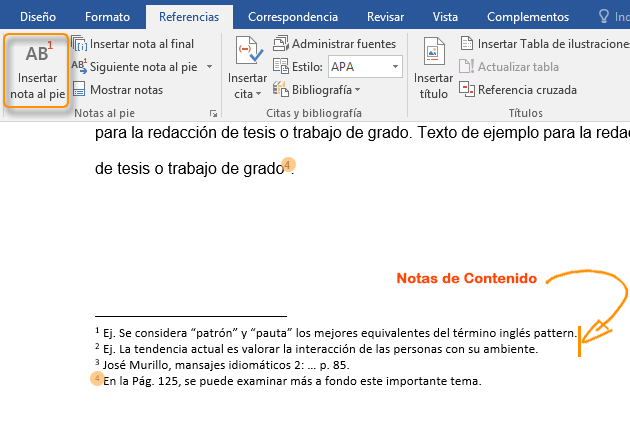This screenshot has width=630, height=425.
Task: Click Administrar fuentes icon
Action: click(281, 43)
